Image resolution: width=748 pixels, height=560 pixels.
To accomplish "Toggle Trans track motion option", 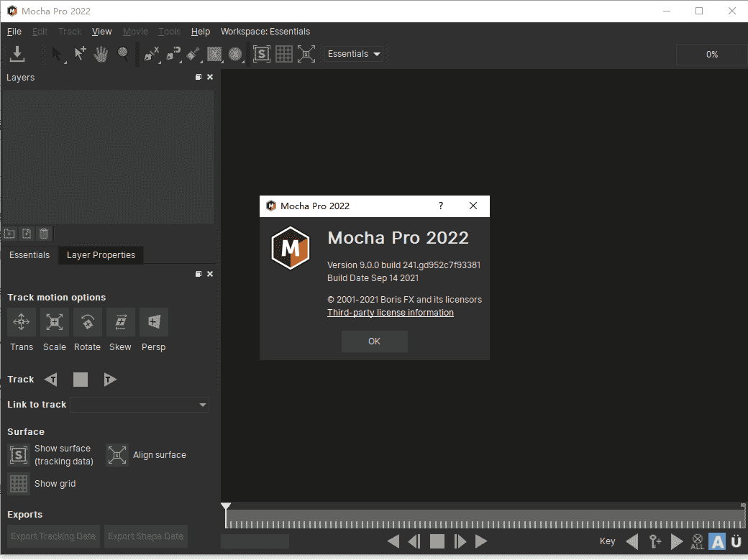I will [x=22, y=322].
